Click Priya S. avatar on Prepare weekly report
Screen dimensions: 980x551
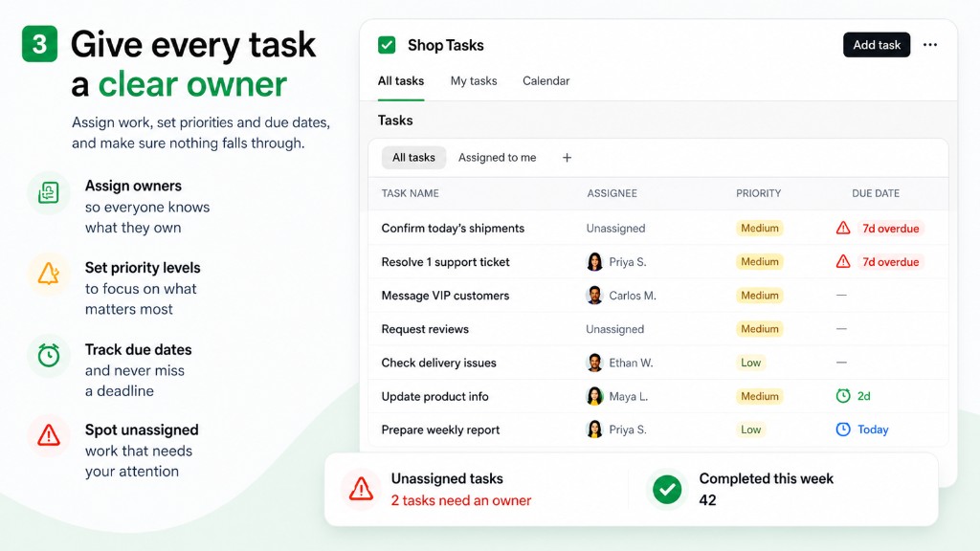594,430
